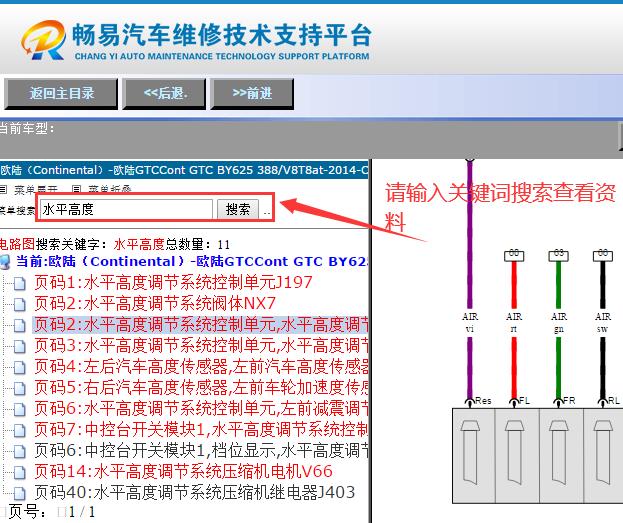Open 页码7:中控台开关模块1
Image resolution: width=623 pixels, height=523 pixels.
pos(201,430)
